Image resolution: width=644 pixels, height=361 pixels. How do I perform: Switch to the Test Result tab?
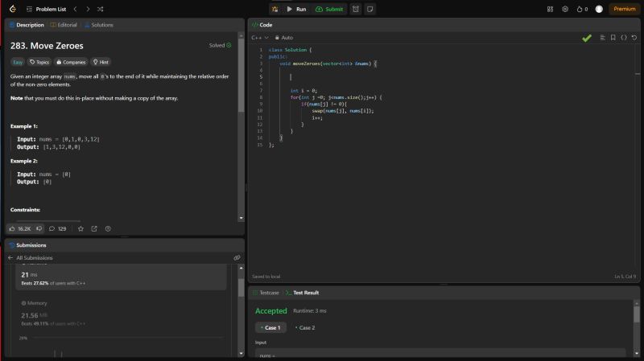coord(303,293)
